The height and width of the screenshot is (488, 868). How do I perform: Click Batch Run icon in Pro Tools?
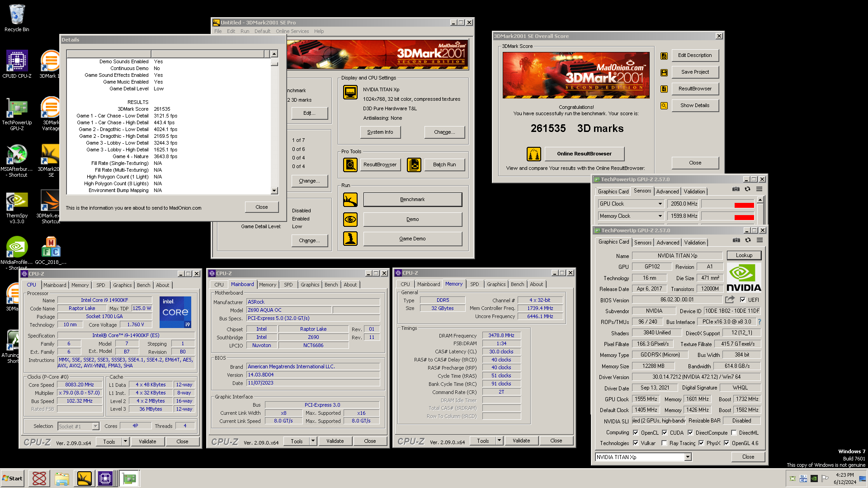(x=414, y=165)
